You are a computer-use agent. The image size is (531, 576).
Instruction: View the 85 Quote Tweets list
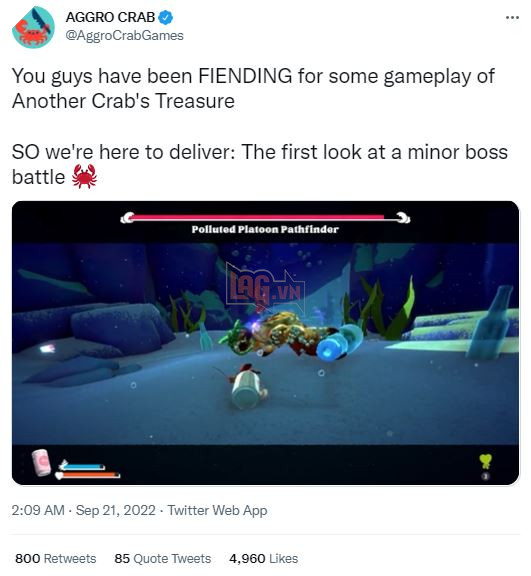162,558
